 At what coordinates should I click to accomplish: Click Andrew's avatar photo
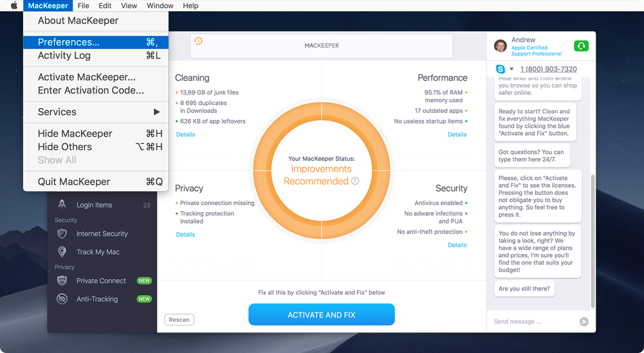[x=500, y=46]
